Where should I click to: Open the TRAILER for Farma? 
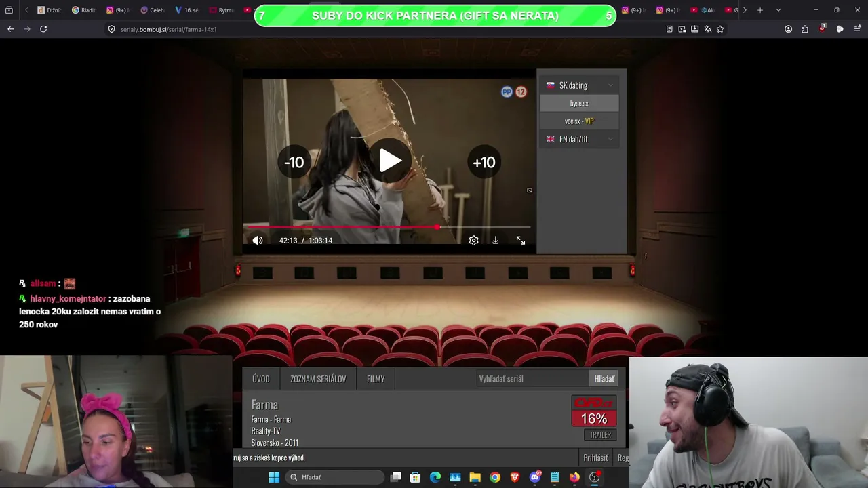pyautogui.click(x=600, y=435)
